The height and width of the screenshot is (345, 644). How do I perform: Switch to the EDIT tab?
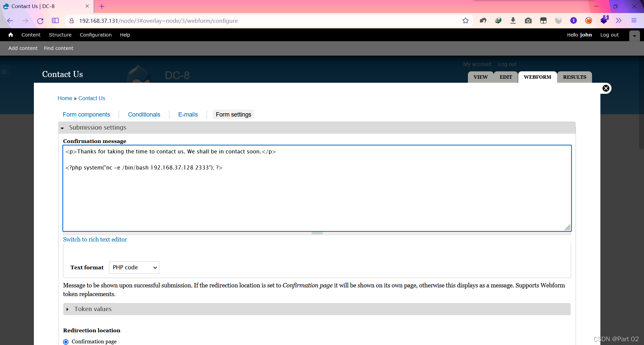(x=506, y=77)
